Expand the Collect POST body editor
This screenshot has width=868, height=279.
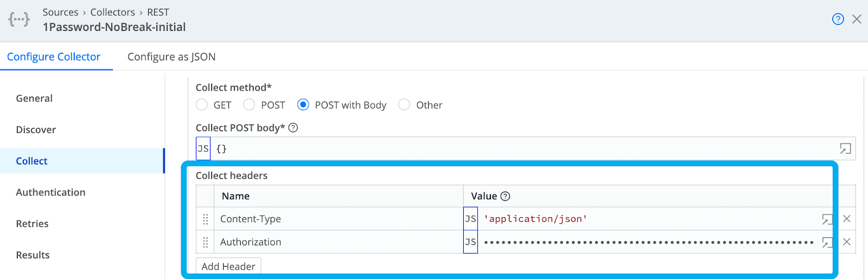[x=845, y=149]
